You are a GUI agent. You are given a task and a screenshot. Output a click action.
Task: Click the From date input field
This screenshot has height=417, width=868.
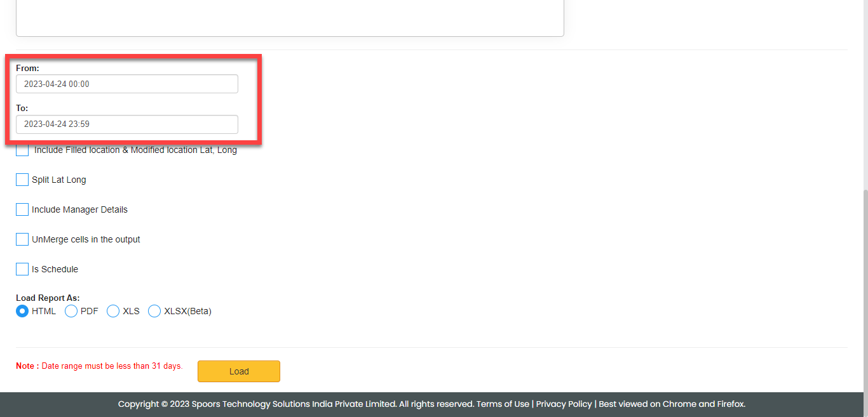[x=127, y=84]
